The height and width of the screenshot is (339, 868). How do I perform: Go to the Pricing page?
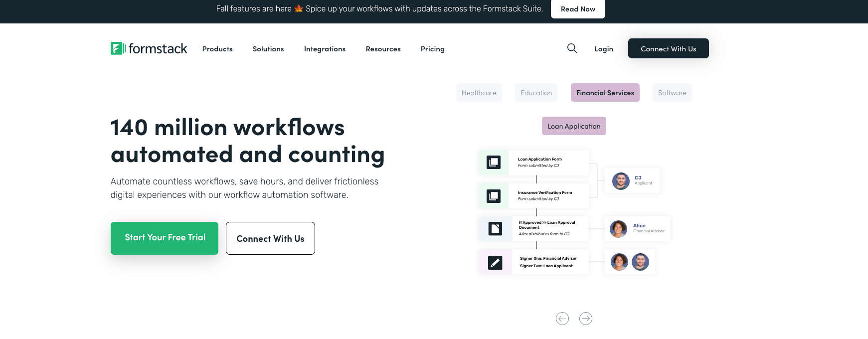point(432,49)
